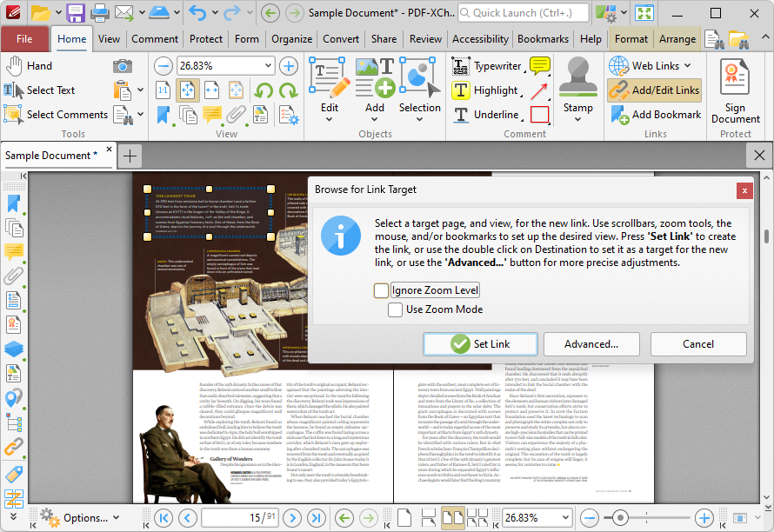Viewport: 774px width, 532px height.
Task: Go to the first page
Action: click(163, 518)
